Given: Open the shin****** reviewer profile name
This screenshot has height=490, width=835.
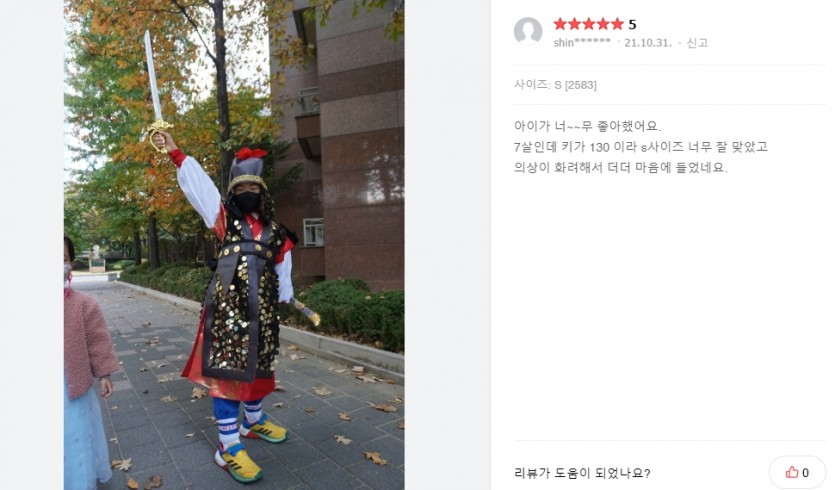Looking at the screenshot, I should 582,43.
